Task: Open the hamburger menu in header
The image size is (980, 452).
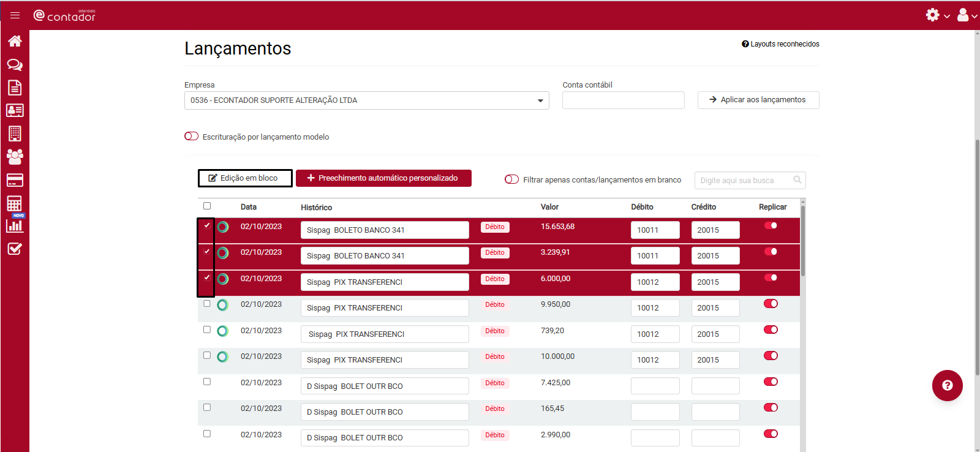Action: click(x=15, y=15)
